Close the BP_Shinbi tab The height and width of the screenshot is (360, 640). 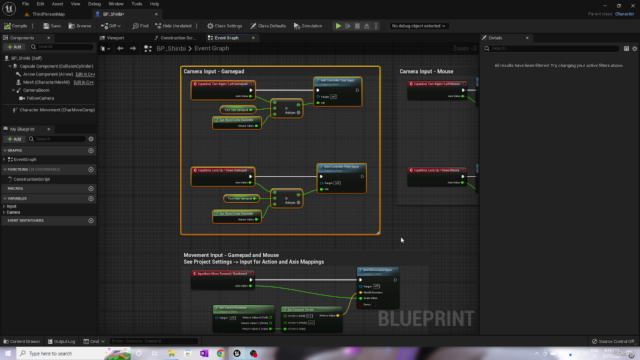[156, 14]
